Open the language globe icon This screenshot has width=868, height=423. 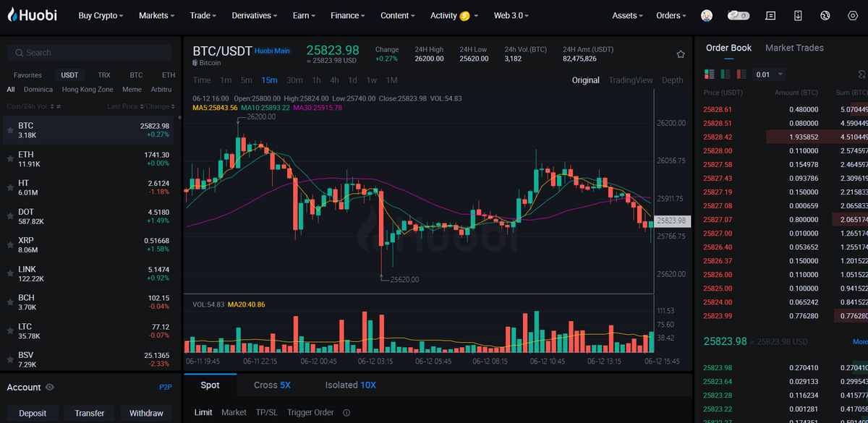click(825, 15)
